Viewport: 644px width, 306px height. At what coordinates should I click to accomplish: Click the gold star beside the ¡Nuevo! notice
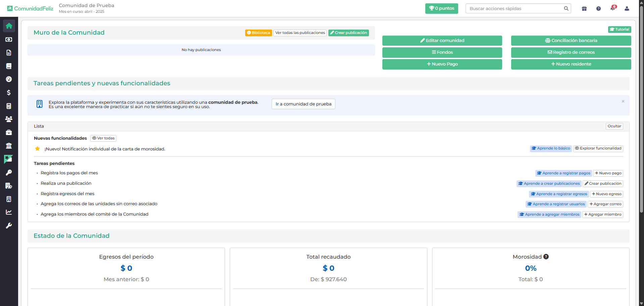(x=38, y=149)
